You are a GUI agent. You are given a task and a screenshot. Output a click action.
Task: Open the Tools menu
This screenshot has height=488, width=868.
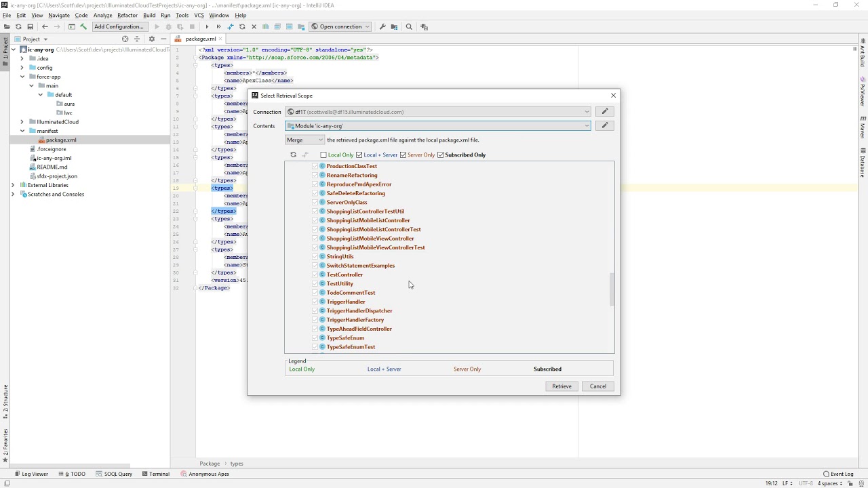pyautogui.click(x=182, y=15)
